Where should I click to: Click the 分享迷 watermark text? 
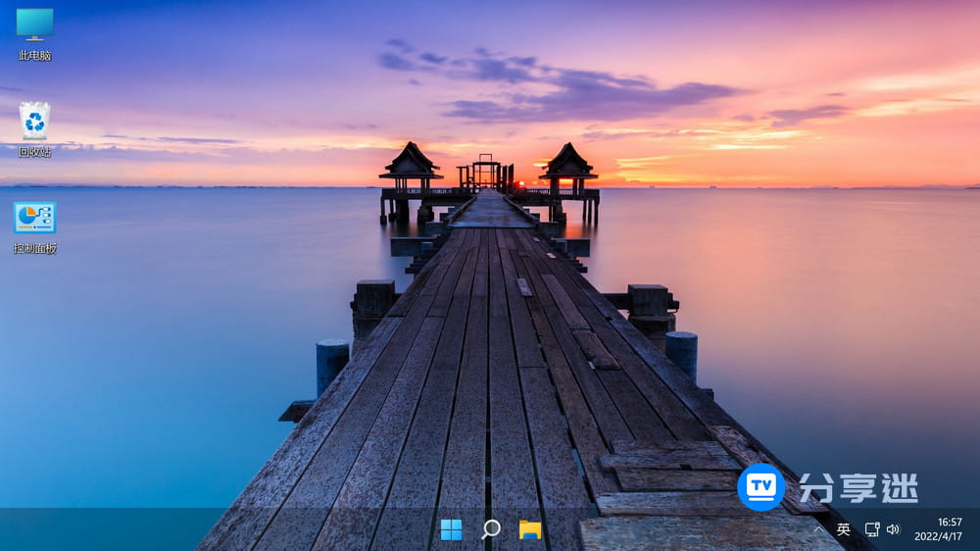pos(858,487)
